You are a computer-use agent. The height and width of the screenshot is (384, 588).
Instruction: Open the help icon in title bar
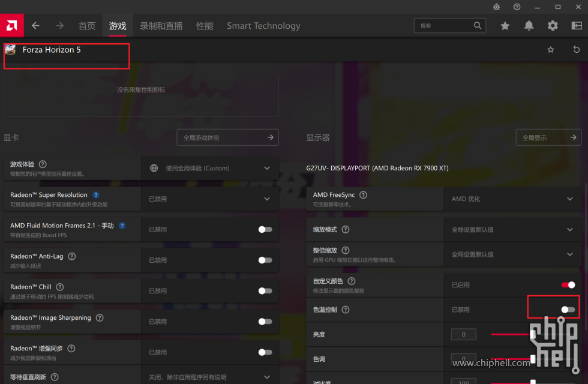[517, 7]
